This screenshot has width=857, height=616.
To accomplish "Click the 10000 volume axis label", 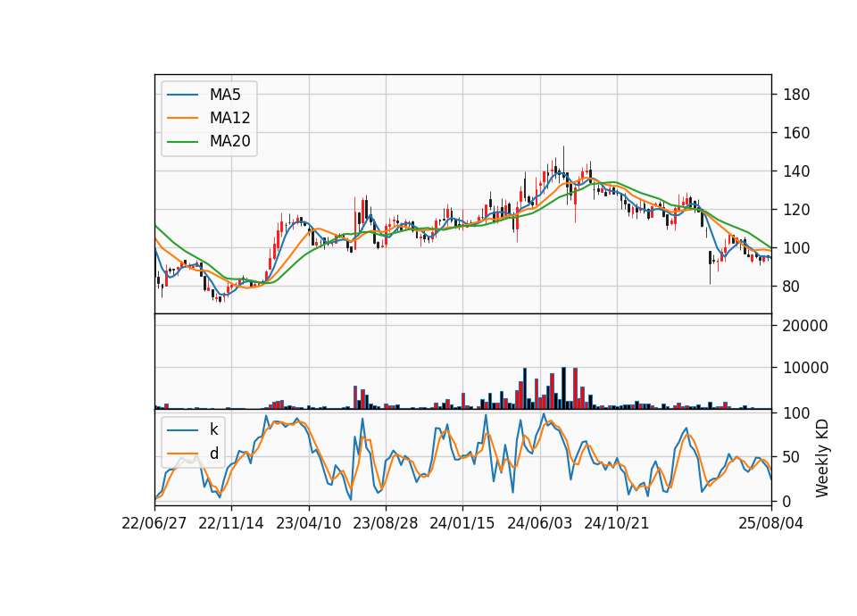I will coord(805,368).
